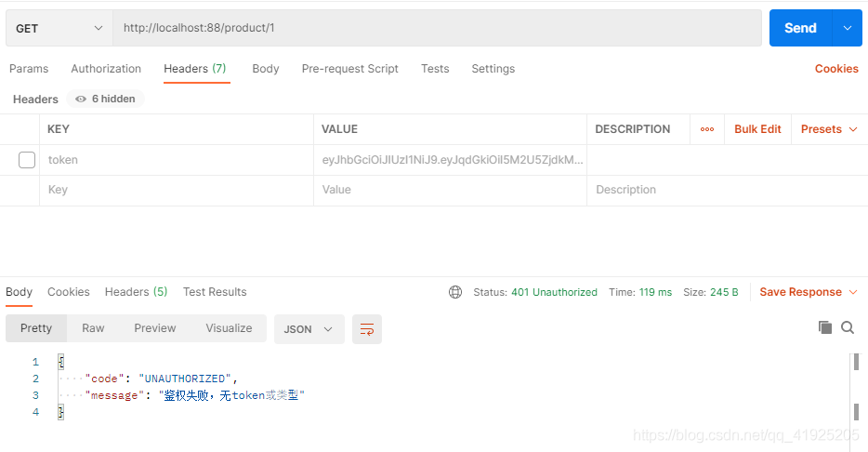The image size is (868, 452).
Task: Click the 401 Unauthorized status text
Action: (554, 292)
